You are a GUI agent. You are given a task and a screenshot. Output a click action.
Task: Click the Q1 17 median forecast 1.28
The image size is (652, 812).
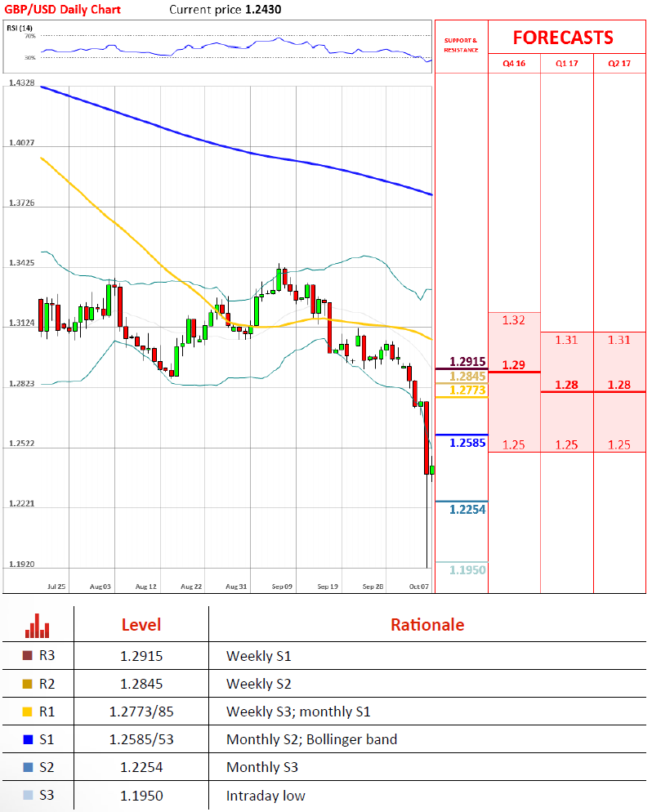pos(566,386)
